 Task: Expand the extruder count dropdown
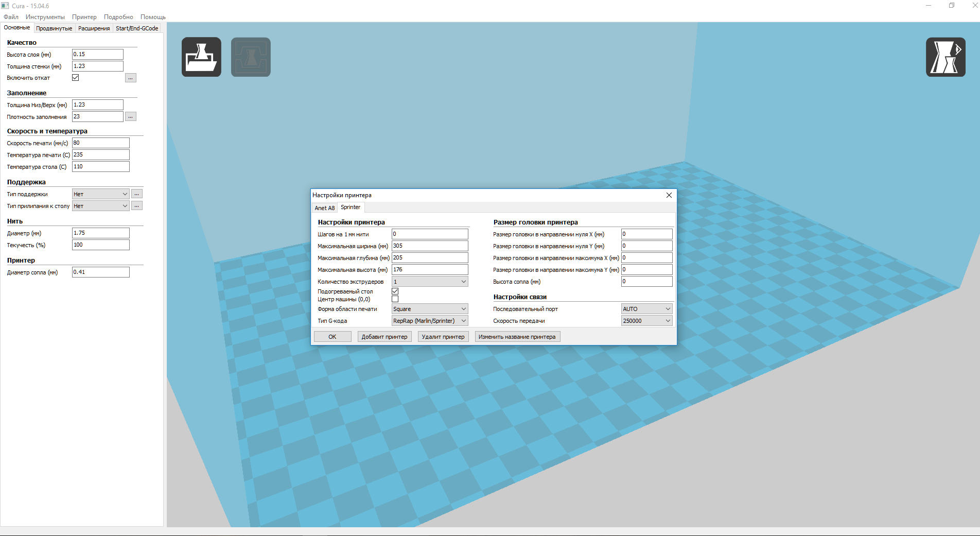[x=429, y=282]
